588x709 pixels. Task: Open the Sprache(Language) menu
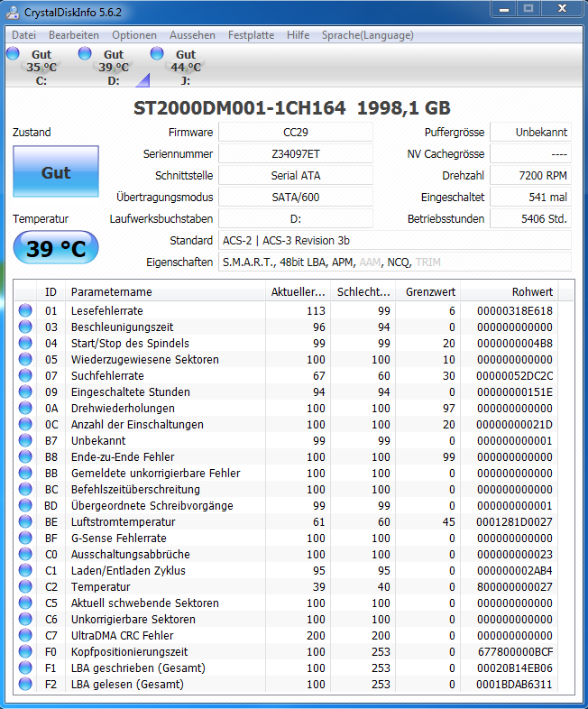(x=367, y=35)
